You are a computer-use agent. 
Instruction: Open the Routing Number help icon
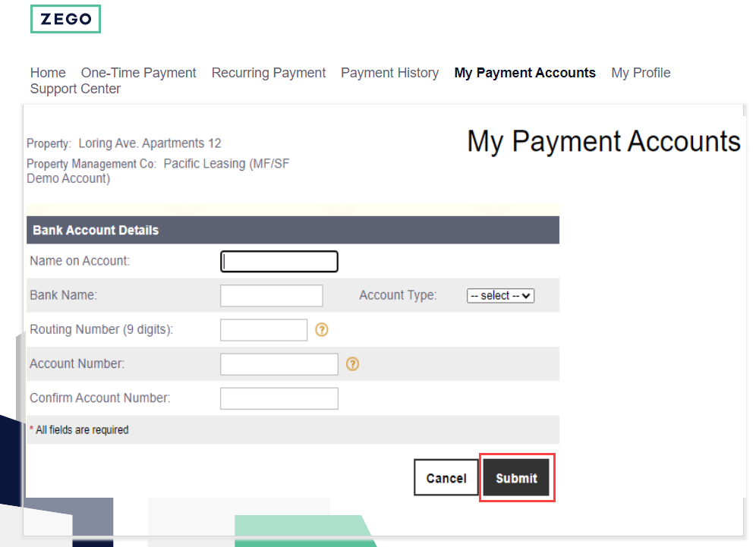(x=322, y=330)
